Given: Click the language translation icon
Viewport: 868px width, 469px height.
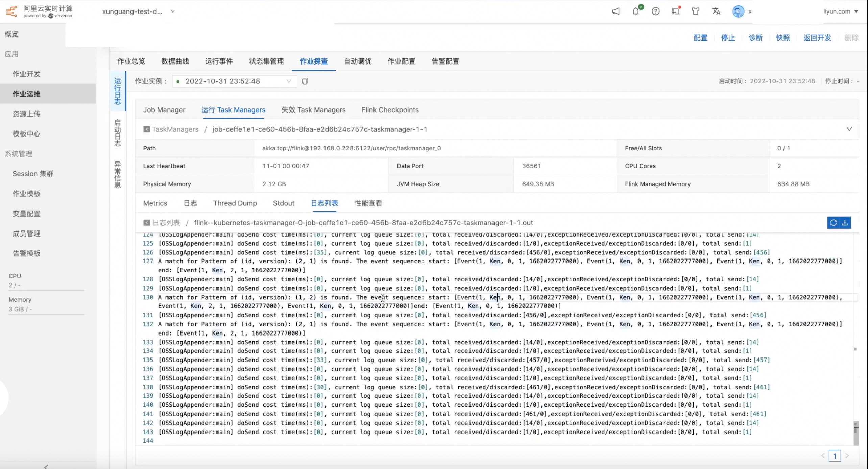Looking at the screenshot, I should tap(716, 11).
